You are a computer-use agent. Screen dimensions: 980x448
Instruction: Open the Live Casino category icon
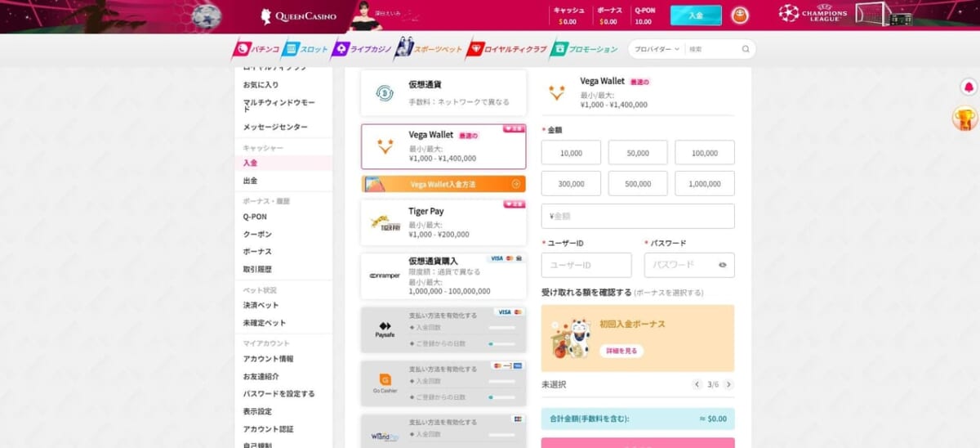tap(340, 49)
